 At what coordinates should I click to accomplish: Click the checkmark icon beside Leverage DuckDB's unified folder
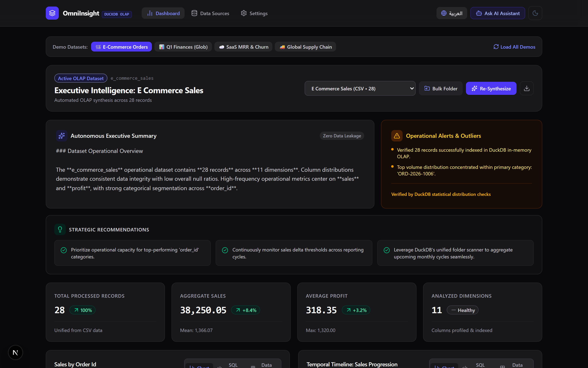(386, 250)
